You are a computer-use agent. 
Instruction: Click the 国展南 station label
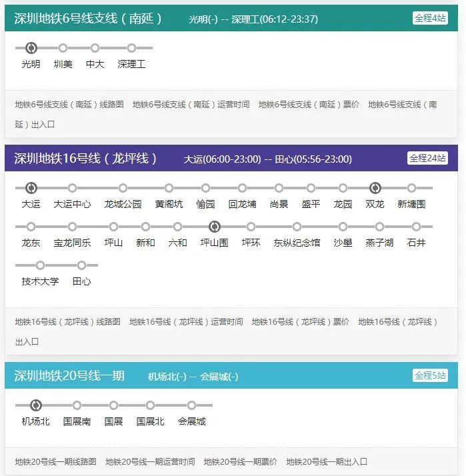point(77,421)
